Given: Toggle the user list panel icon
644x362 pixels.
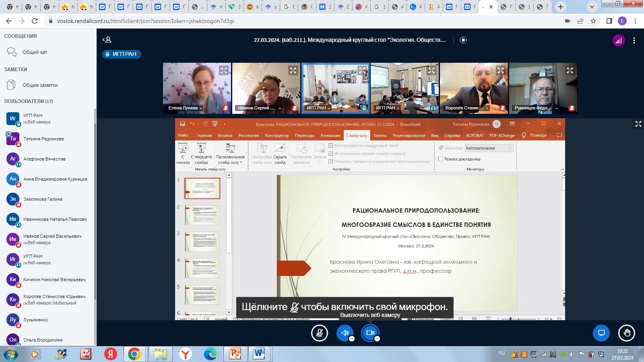Looking at the screenshot, I should pyautogui.click(x=107, y=40).
